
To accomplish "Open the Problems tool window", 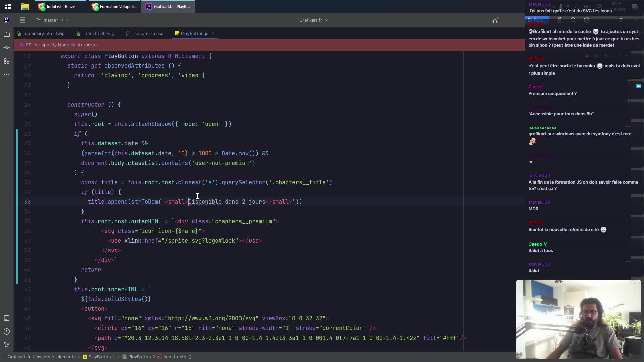I will (x=7, y=331).
